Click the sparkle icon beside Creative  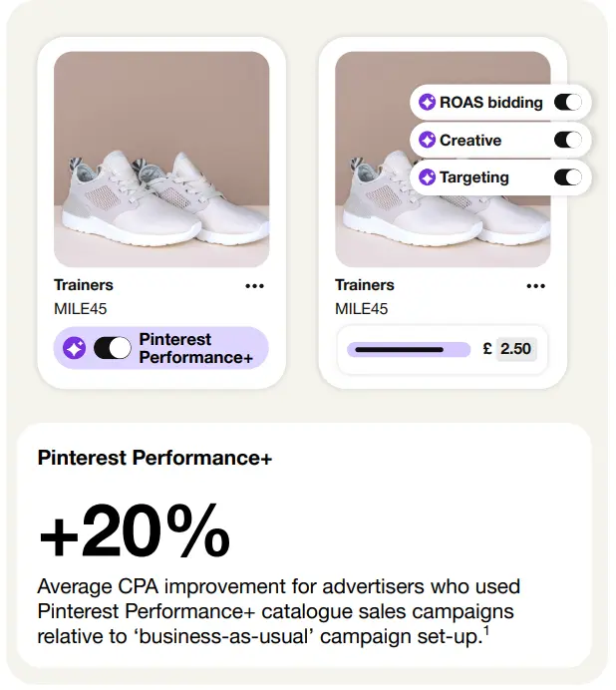click(428, 141)
